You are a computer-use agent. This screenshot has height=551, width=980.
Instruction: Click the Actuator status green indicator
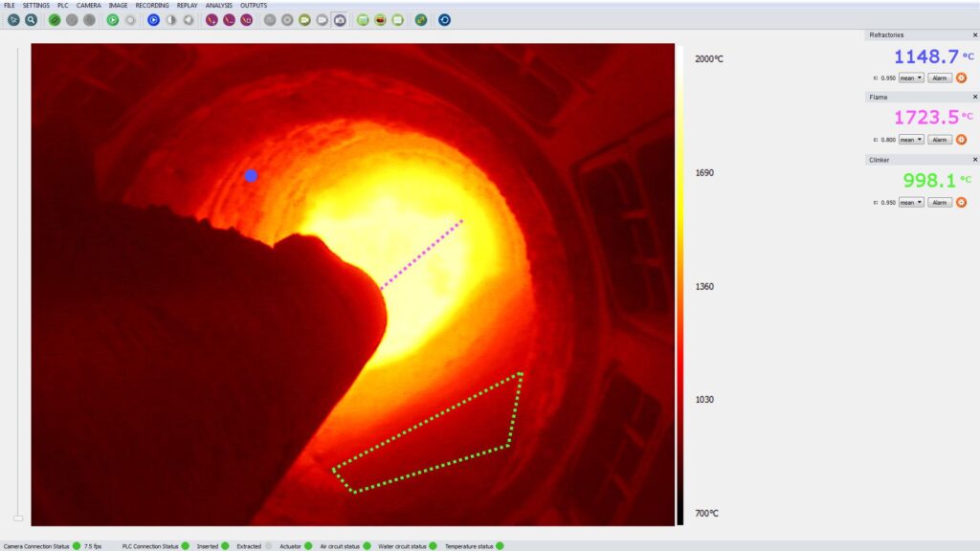click(x=308, y=546)
